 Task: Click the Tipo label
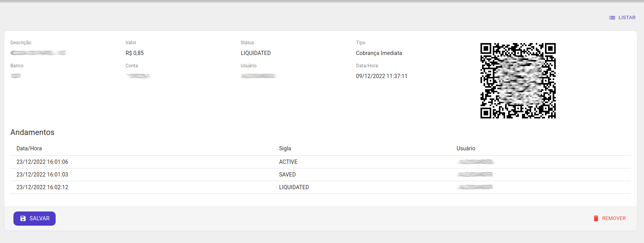point(361,43)
